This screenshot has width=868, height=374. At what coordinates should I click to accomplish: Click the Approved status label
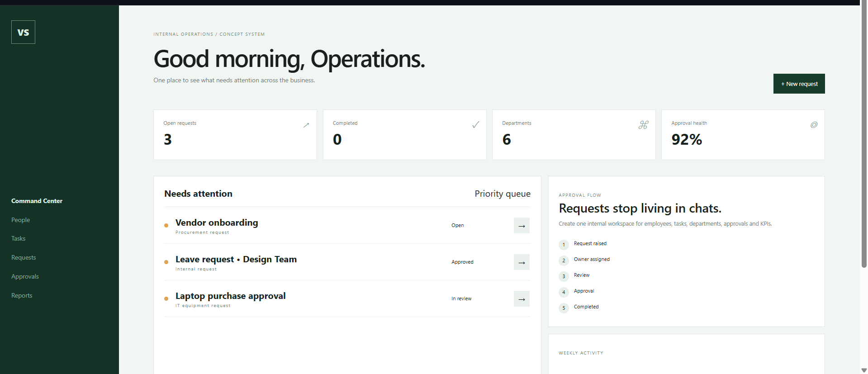462,262
